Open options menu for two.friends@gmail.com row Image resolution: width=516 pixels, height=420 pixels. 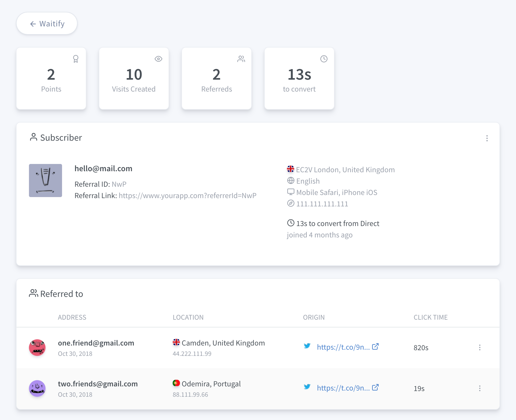[480, 388]
